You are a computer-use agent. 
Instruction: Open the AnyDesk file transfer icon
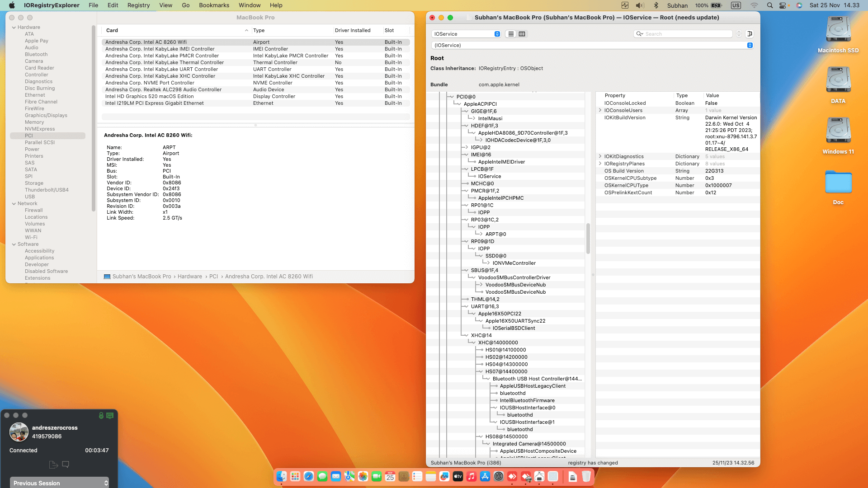(x=53, y=465)
